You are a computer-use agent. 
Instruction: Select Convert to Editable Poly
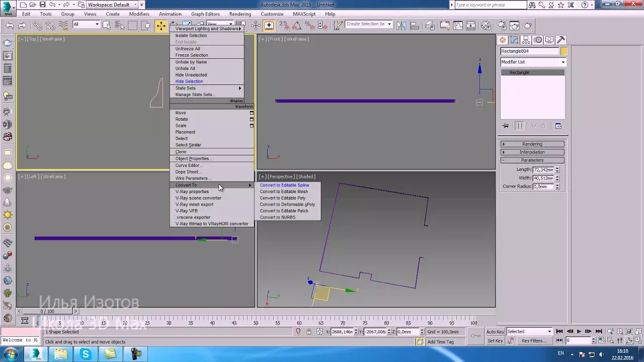(282, 198)
